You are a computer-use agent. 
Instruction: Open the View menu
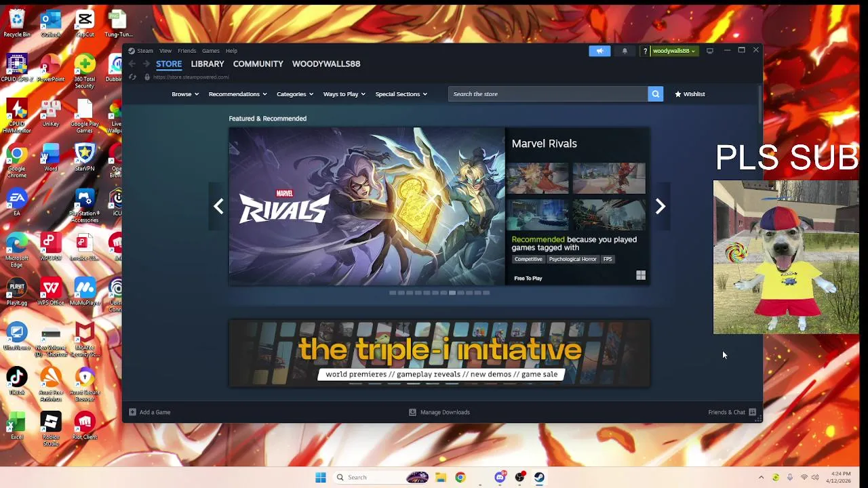click(x=165, y=51)
